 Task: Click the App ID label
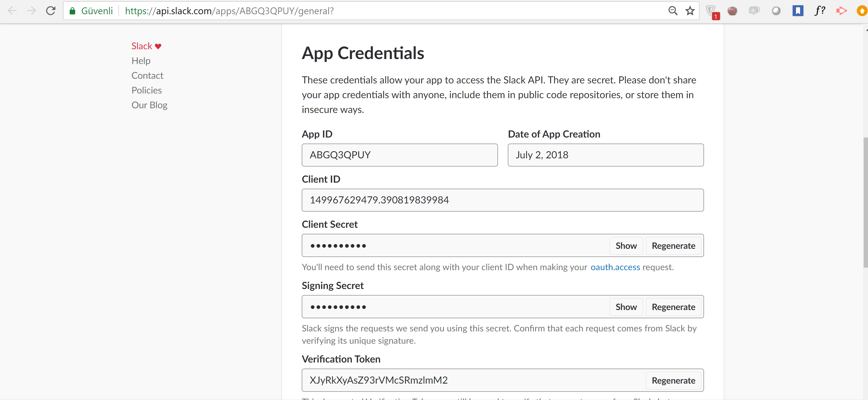pos(317,134)
